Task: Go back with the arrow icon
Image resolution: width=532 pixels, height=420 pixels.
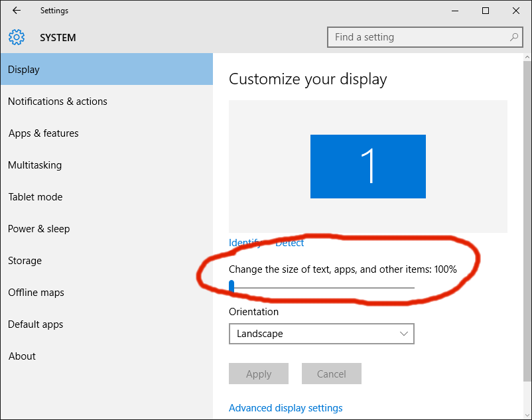Action: coord(17,11)
